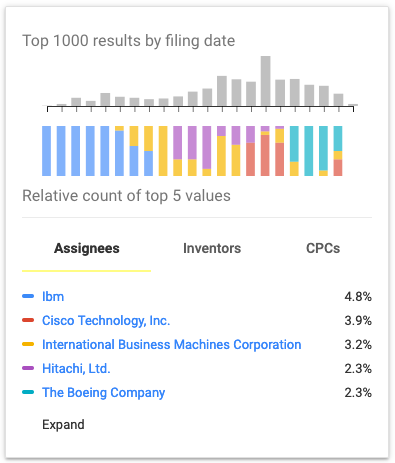Viewport: 395px width, 463px height.
Task: Click the yellow International Business Machines legend marker
Action: 28,344
